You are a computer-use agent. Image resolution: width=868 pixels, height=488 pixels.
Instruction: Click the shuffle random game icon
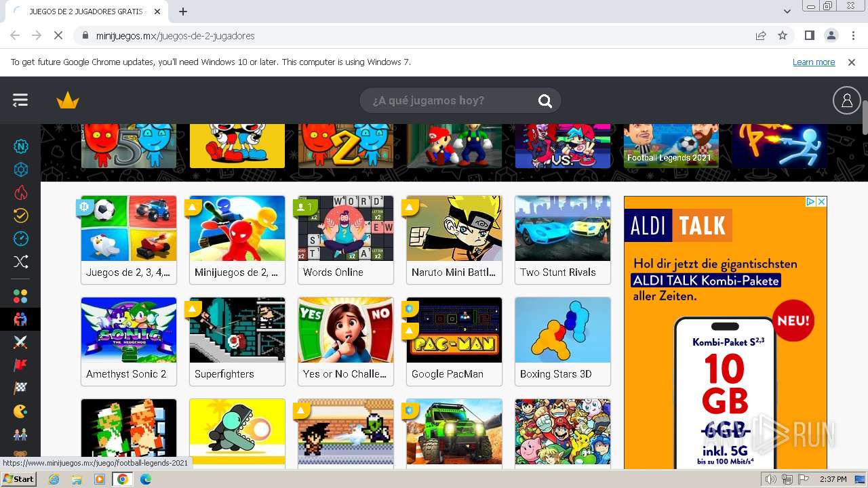point(21,262)
